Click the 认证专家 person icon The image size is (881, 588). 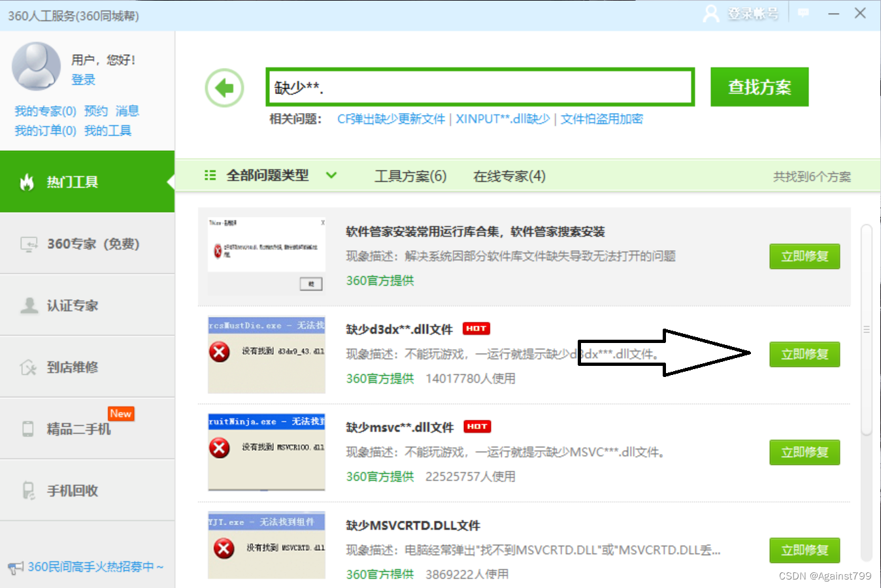[x=29, y=305]
